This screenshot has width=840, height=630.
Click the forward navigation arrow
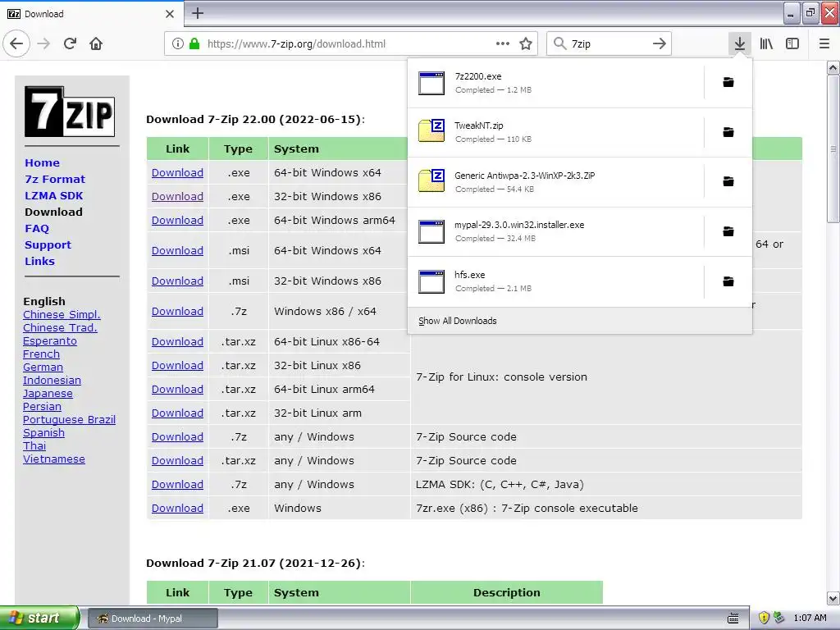tap(44, 43)
